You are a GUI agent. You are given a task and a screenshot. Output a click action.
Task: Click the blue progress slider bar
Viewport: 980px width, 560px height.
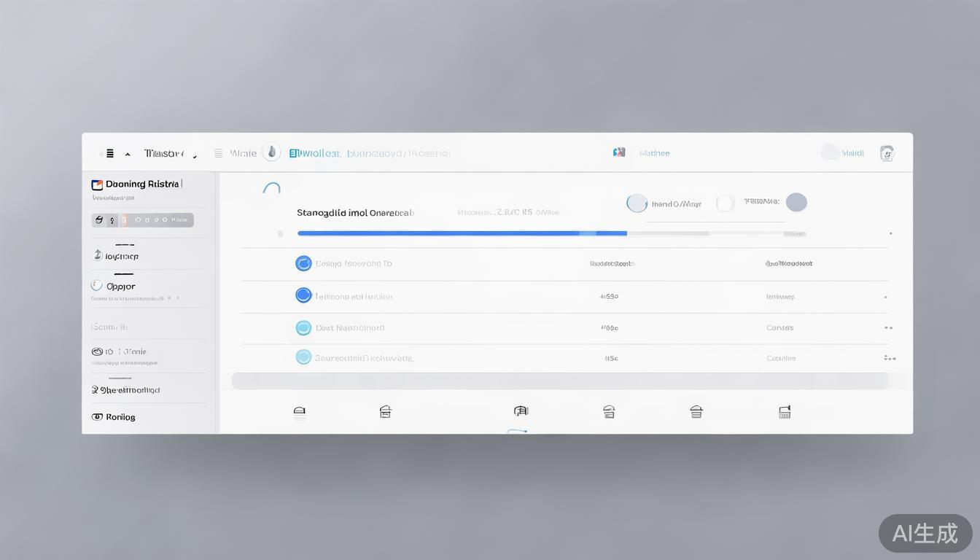pyautogui.click(x=462, y=233)
